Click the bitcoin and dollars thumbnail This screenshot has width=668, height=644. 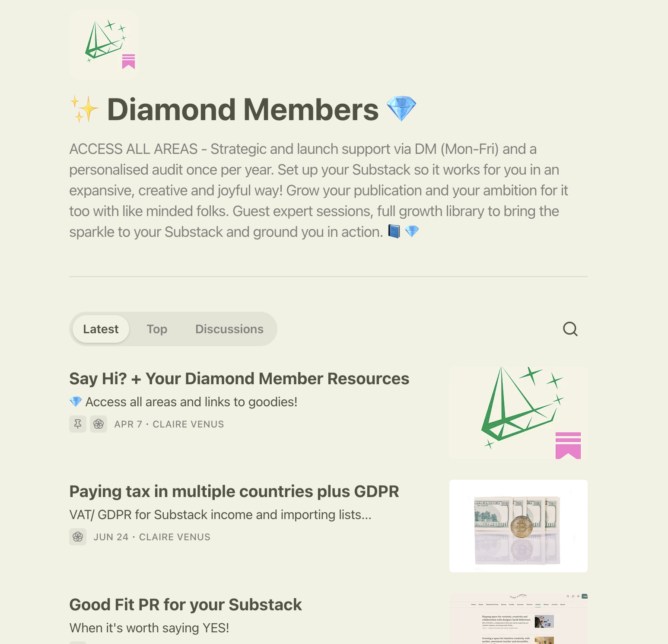point(518,526)
